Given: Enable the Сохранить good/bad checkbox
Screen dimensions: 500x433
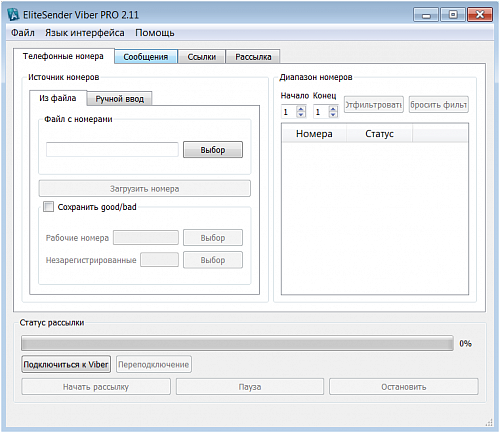Looking at the screenshot, I should click(x=49, y=207).
